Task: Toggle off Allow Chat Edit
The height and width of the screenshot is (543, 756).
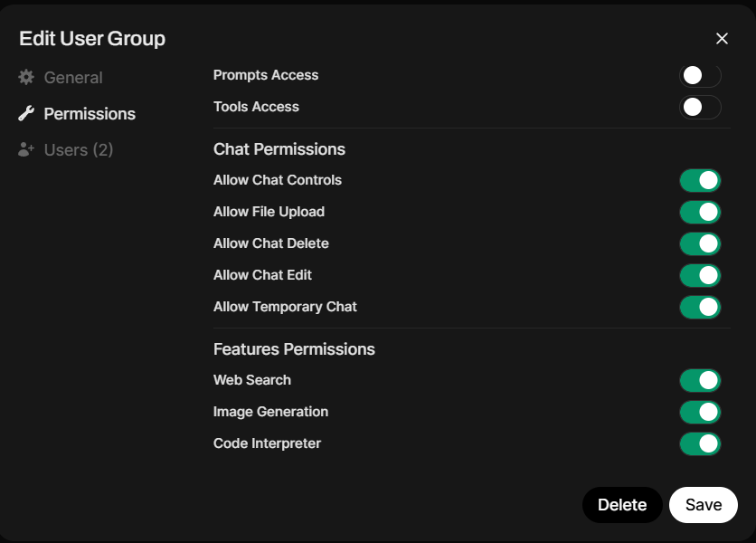Action: pos(700,275)
